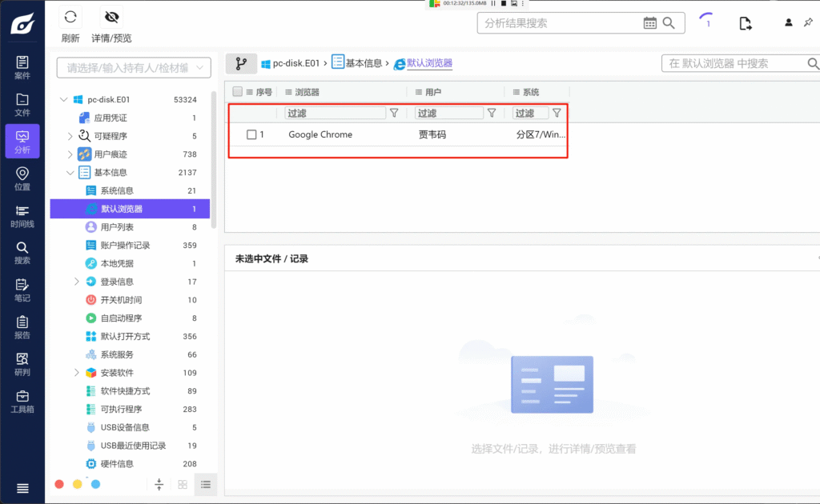Click 默认浏览器 link in the breadcrumb
The height and width of the screenshot is (504, 820).
(x=429, y=63)
